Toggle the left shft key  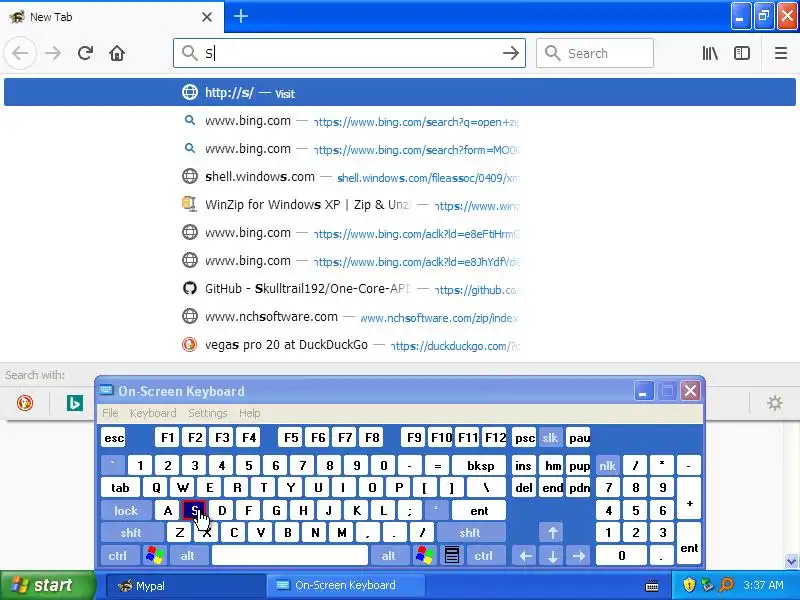pos(132,533)
